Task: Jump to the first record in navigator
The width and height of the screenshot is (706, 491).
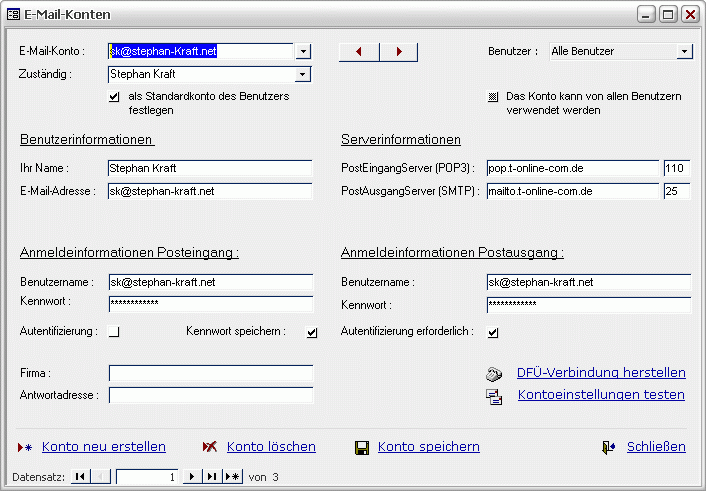Action: point(79,477)
